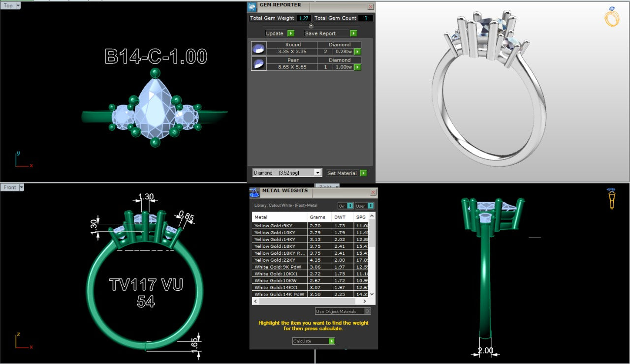
Task: Collapse the Gem Reporter header with the round arrow
Action: coord(311,26)
